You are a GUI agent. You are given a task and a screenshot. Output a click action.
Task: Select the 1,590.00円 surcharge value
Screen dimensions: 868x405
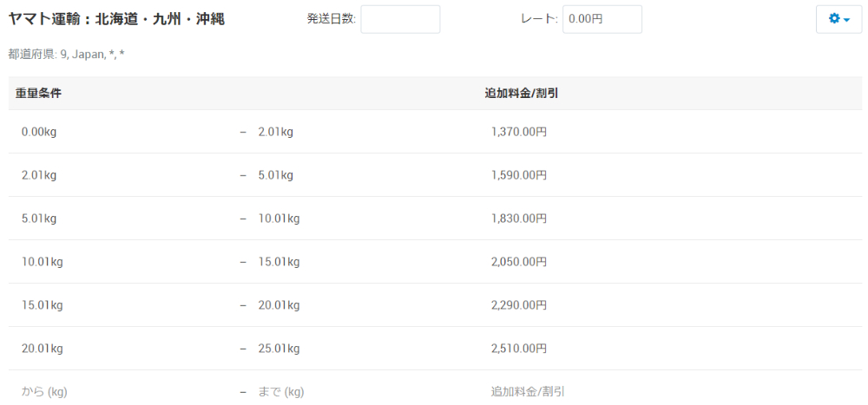[519, 175]
